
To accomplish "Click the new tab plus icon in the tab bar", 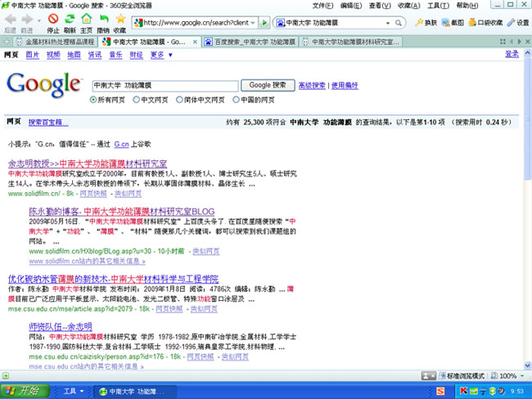I will click(x=7, y=42).
